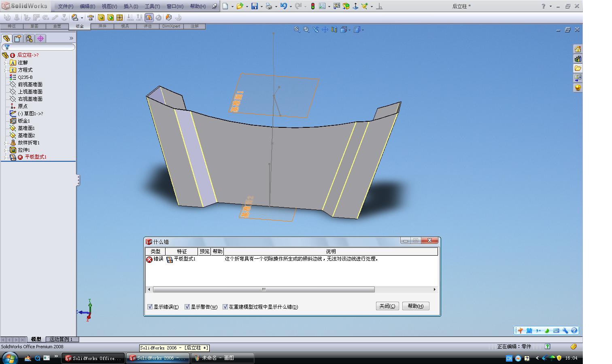Open the ConfigurationManager tab icon
The height and width of the screenshot is (364, 612).
click(x=29, y=38)
